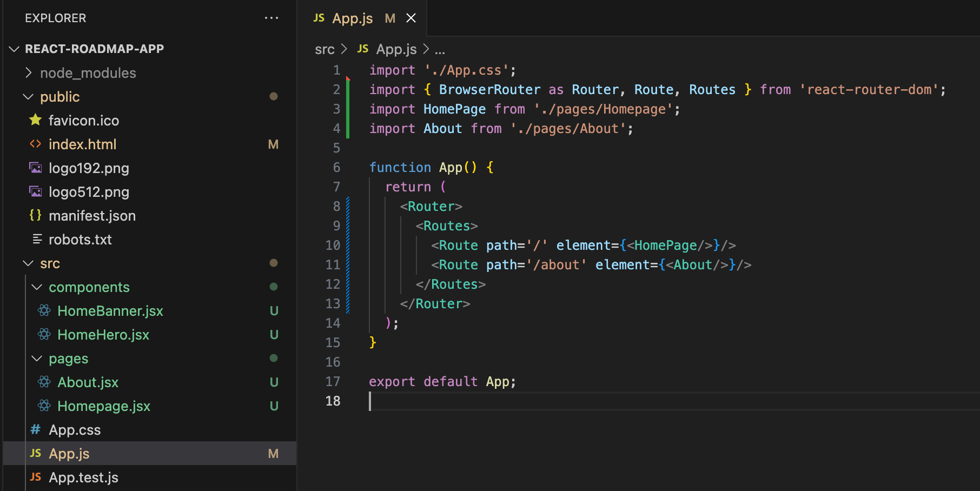Select the App.js editor tab
The image size is (980, 491).
352,18
